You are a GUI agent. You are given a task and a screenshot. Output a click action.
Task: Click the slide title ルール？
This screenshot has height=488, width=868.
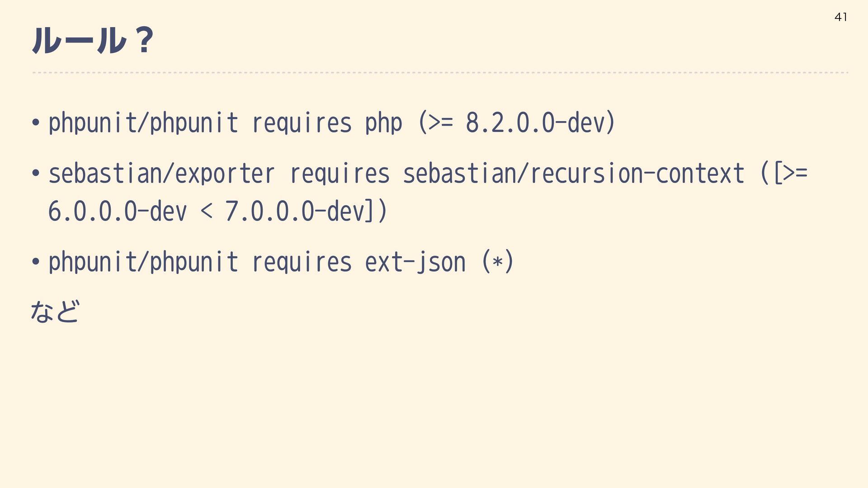[93, 41]
